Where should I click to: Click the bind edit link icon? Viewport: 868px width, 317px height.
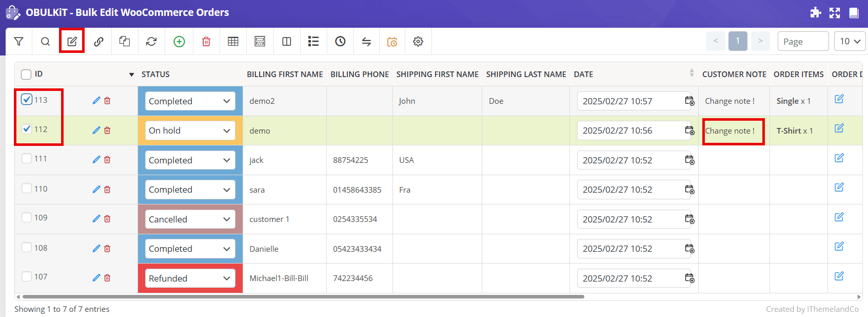click(98, 42)
